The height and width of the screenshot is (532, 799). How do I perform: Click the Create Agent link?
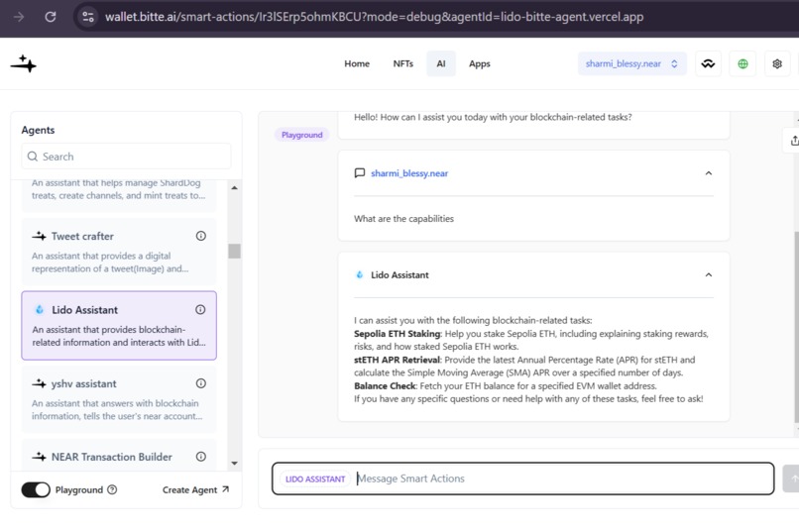click(x=195, y=489)
